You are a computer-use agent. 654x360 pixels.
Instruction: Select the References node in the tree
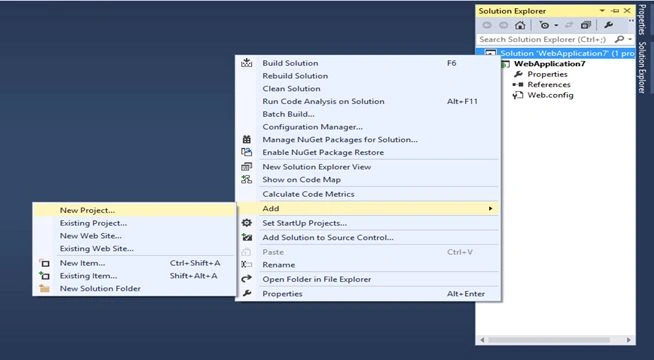pyautogui.click(x=549, y=85)
